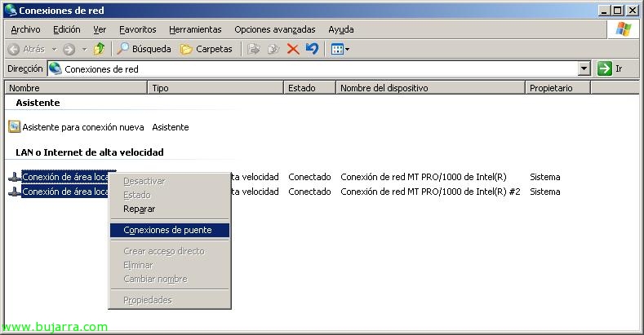Click Asistente para conexión nueva label
Viewport: 644px width, 335px height.
click(x=83, y=127)
